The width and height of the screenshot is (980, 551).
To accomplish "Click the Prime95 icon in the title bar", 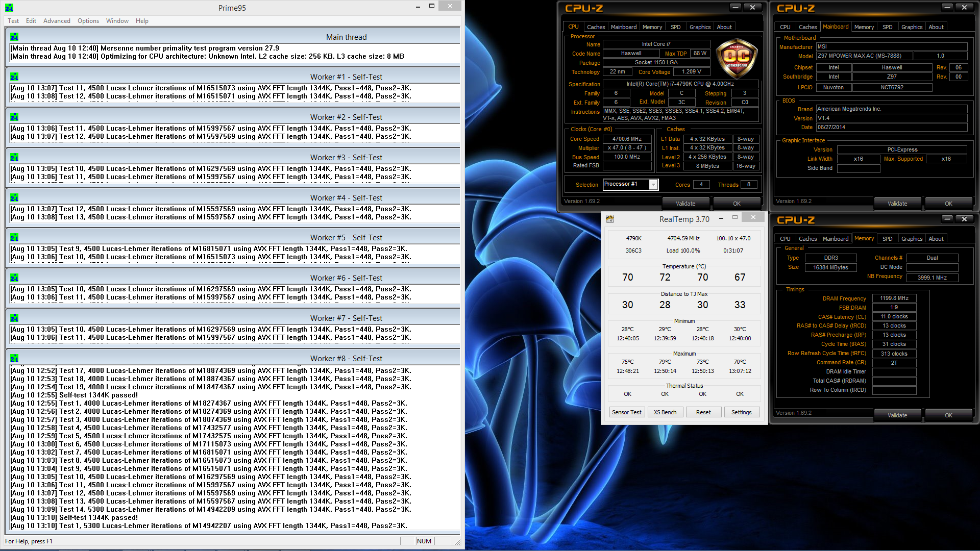I will point(9,8).
